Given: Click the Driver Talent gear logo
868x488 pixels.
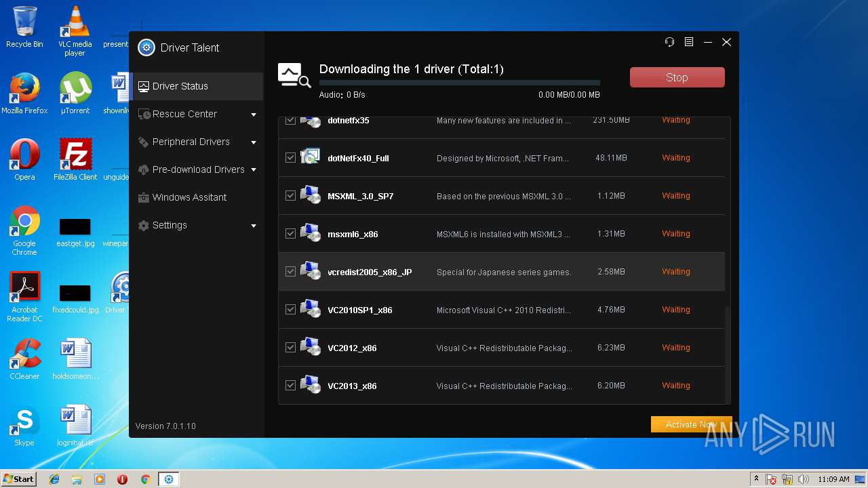Looking at the screenshot, I should (x=146, y=47).
